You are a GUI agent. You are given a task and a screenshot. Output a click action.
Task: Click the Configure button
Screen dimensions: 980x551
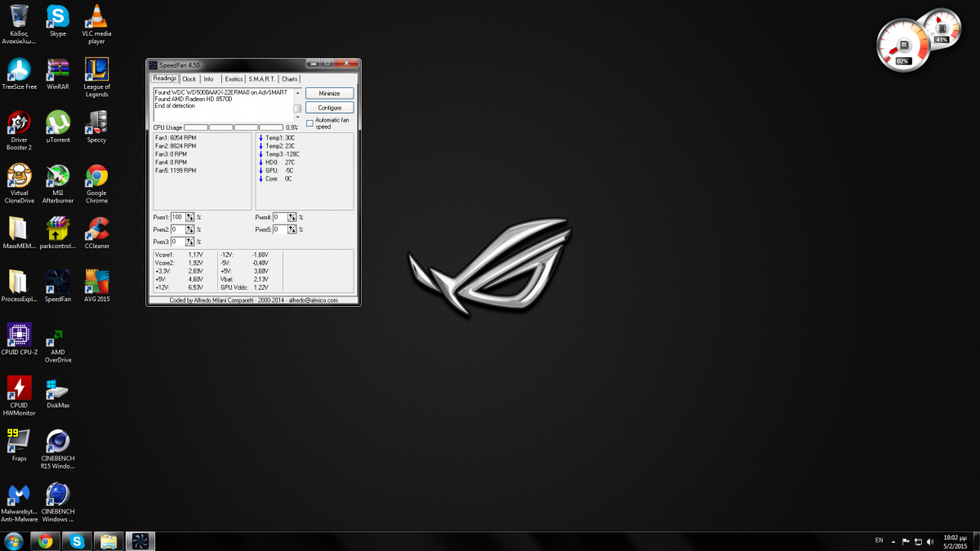[329, 108]
